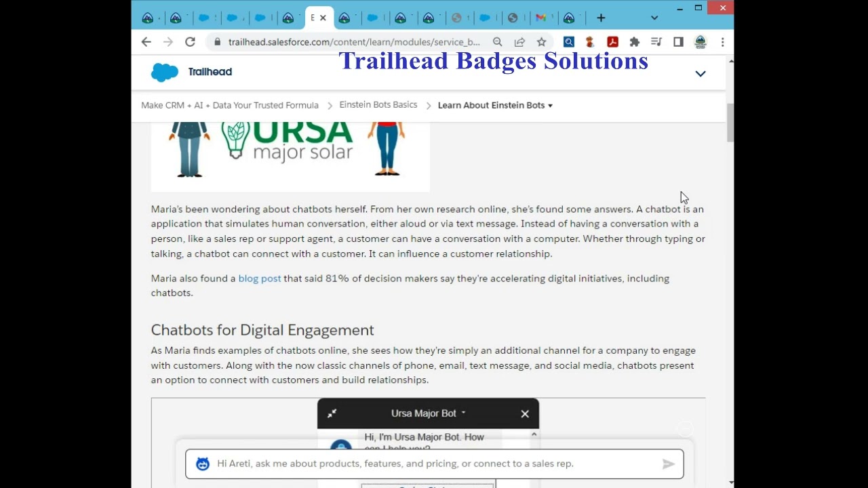This screenshot has height=488, width=868.
Task: Open the Ursa Major Bot title dropdown
Action: point(429,413)
